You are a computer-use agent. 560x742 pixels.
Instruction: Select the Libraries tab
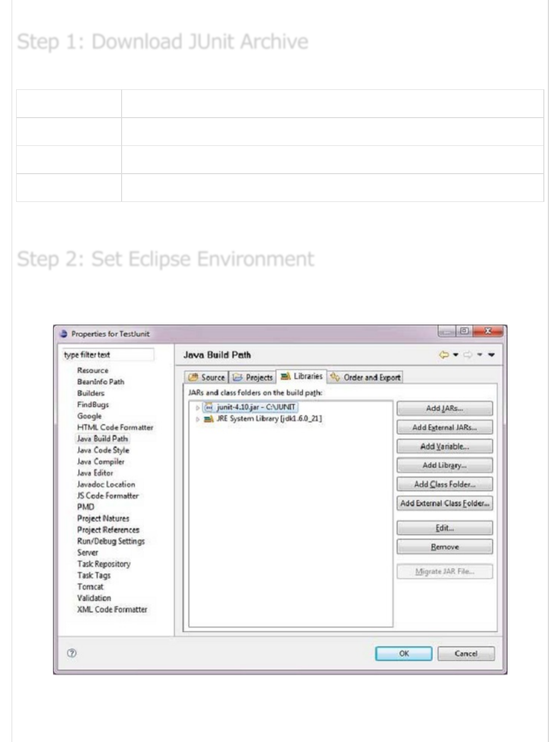click(x=302, y=376)
